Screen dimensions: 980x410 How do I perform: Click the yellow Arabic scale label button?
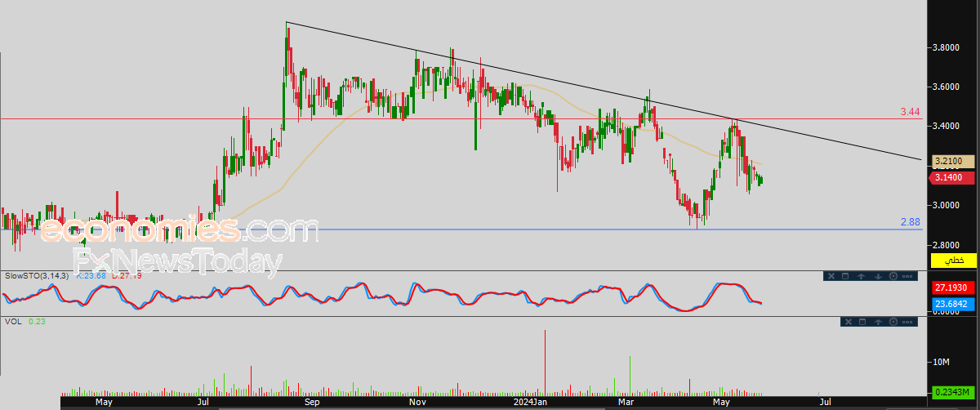954,261
